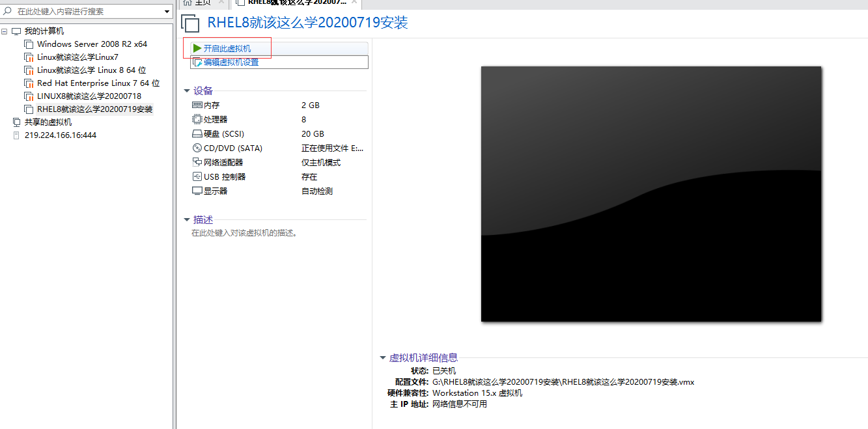Collapse the VM details (虚拟机详细信息) section

coord(383,357)
